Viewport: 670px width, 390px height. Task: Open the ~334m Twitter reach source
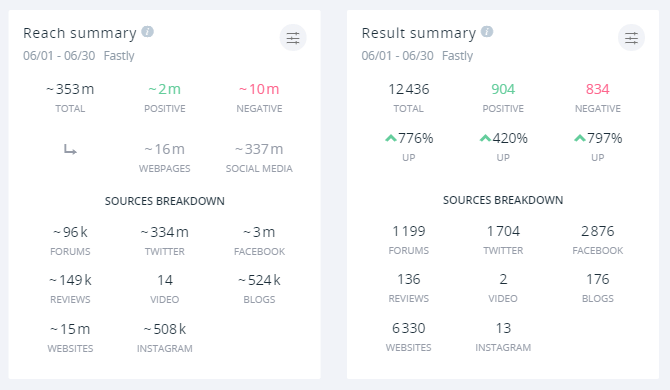(x=165, y=232)
